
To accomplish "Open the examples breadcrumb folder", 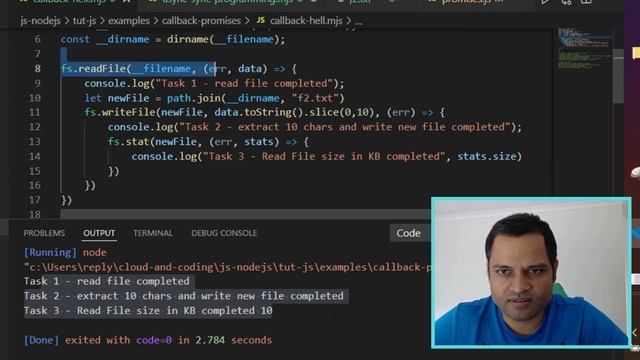I will 129,21.
